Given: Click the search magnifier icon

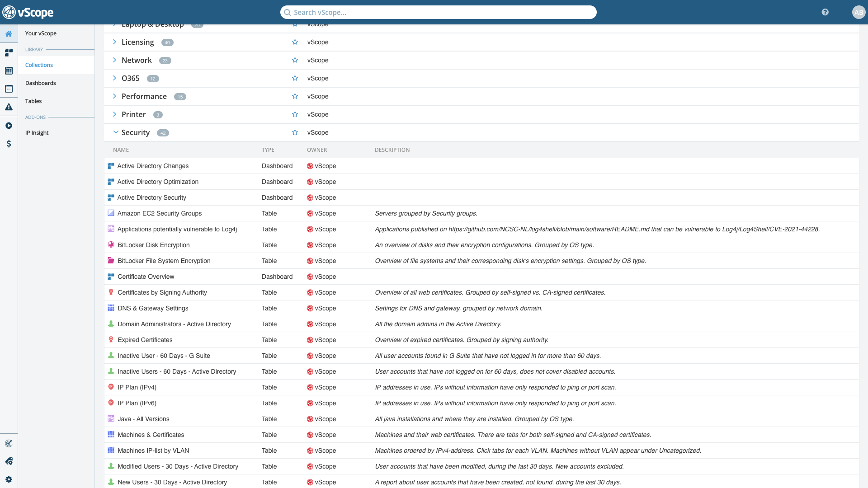Looking at the screenshot, I should click(x=287, y=12).
